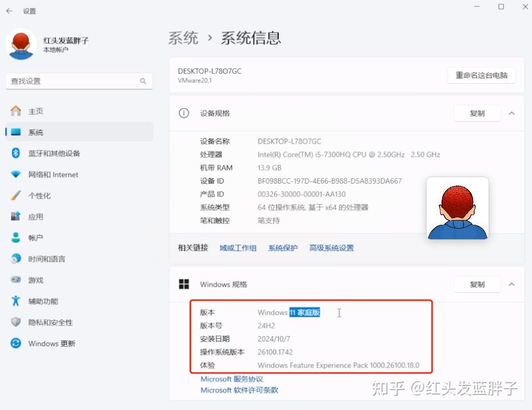Click the 查找设置 search field
Screen dimensions: 532x410
[x=79, y=81]
